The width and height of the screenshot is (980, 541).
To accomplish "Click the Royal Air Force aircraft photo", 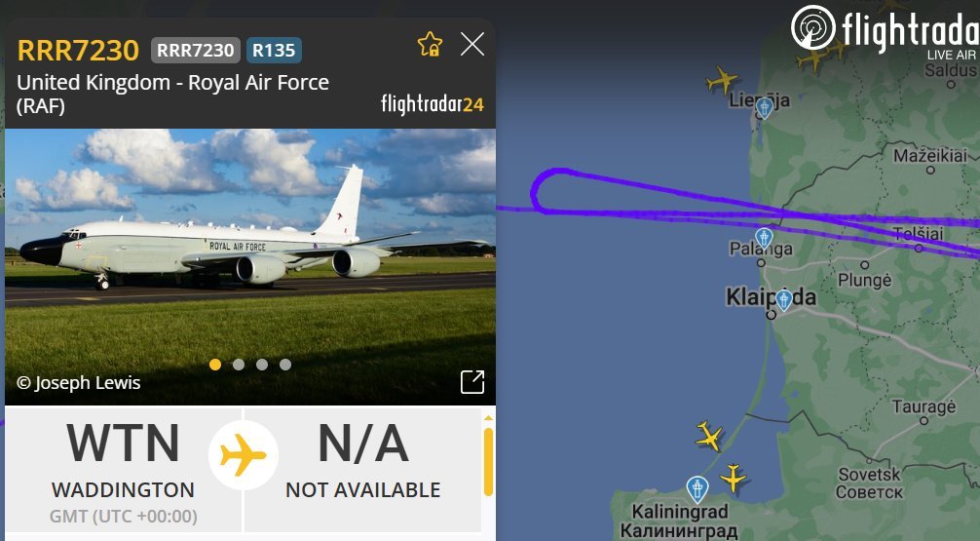I will point(250,267).
